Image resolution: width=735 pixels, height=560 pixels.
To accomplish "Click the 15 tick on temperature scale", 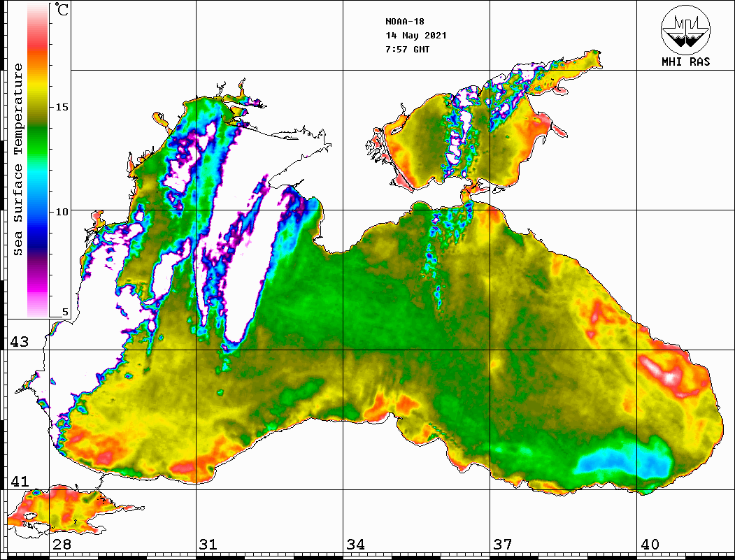I will pyautogui.click(x=62, y=107).
